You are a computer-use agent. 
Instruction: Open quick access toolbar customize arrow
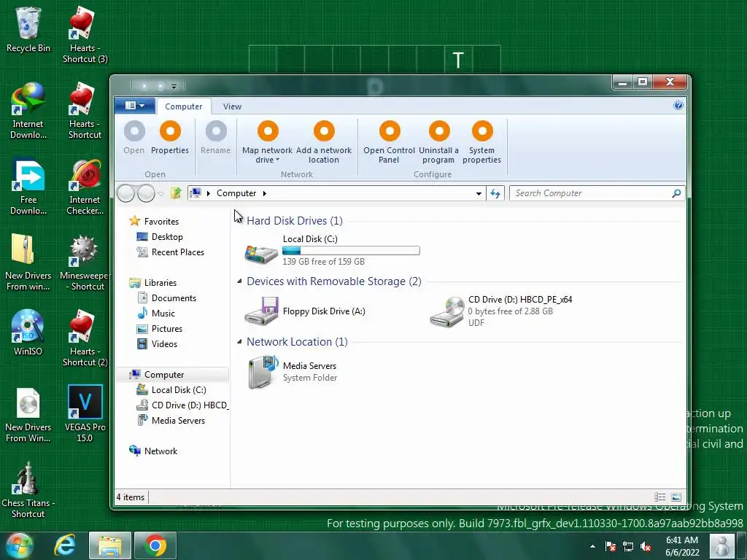click(174, 86)
